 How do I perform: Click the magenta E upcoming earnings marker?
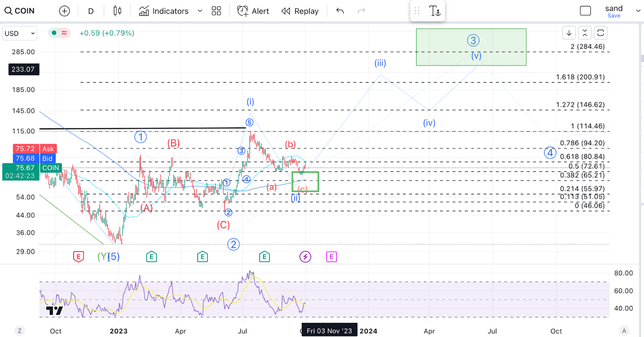[331, 257]
